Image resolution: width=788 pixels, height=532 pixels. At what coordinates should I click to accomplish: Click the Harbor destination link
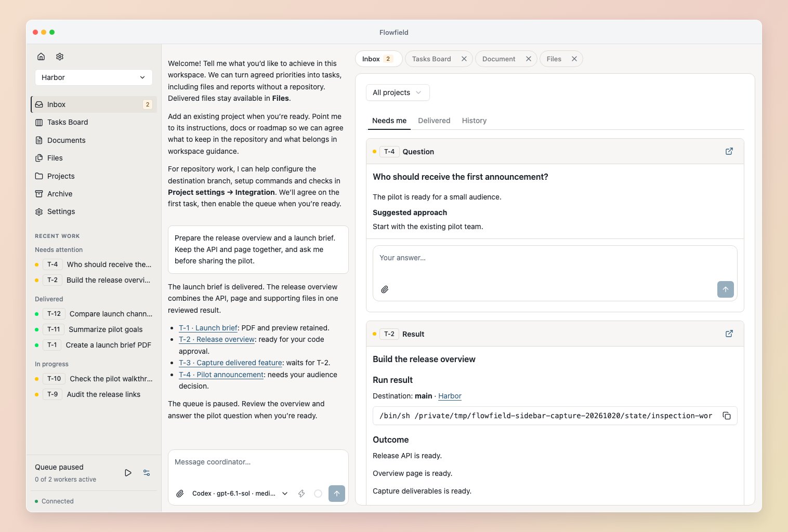[x=450, y=396]
